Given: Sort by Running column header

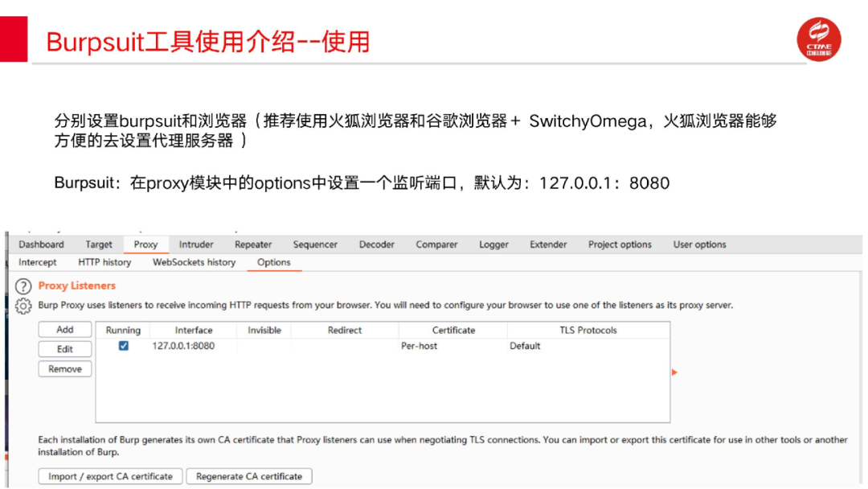Looking at the screenshot, I should click(123, 330).
